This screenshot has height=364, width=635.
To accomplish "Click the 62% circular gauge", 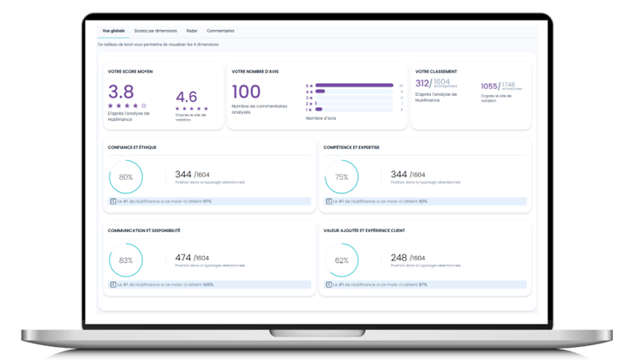I will point(342,260).
